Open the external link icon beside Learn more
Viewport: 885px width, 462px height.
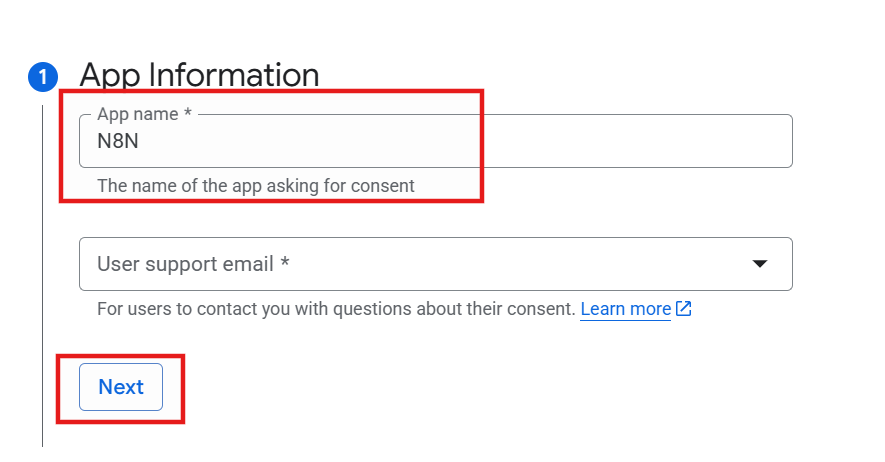(684, 309)
